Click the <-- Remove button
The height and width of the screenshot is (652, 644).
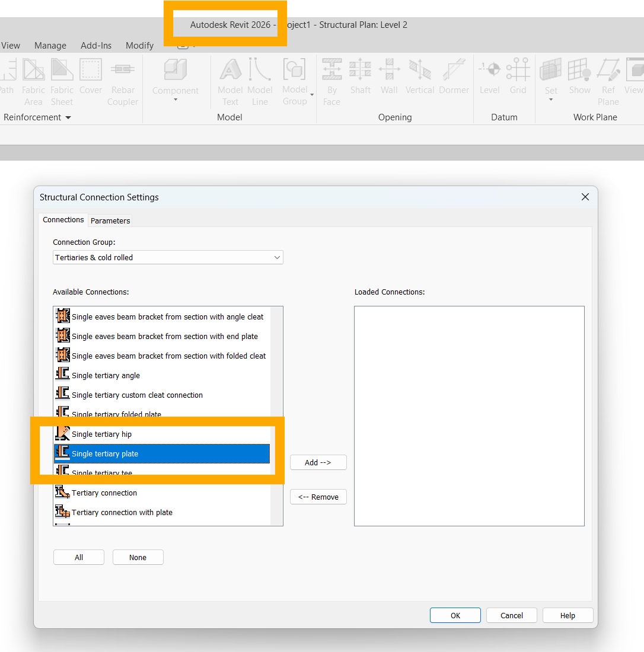[x=318, y=497]
